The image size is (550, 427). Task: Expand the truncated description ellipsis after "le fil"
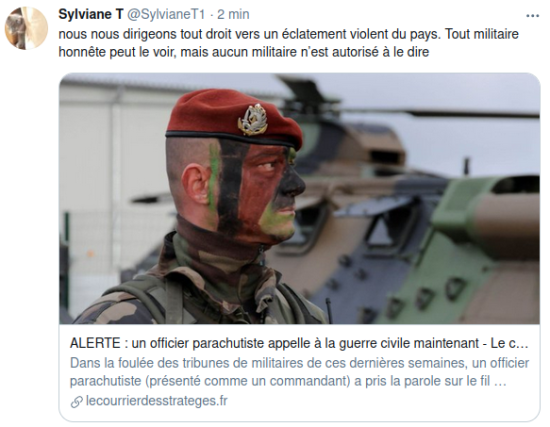500,382
